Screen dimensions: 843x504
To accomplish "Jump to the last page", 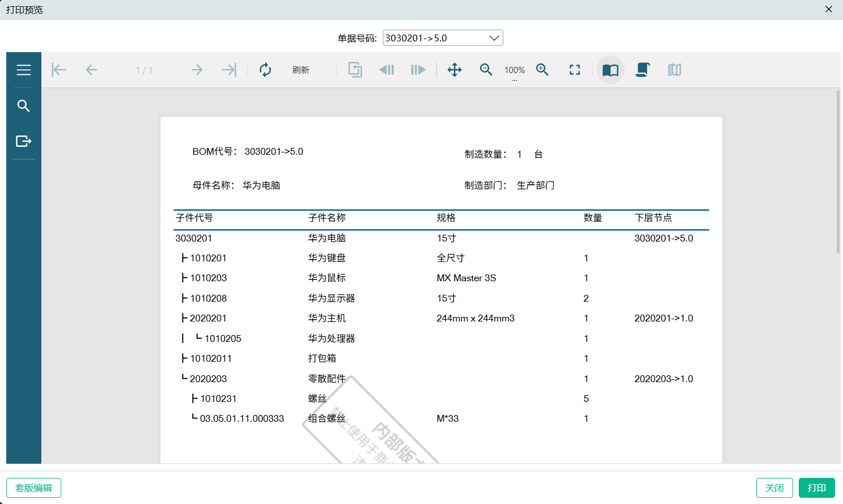I will click(229, 70).
